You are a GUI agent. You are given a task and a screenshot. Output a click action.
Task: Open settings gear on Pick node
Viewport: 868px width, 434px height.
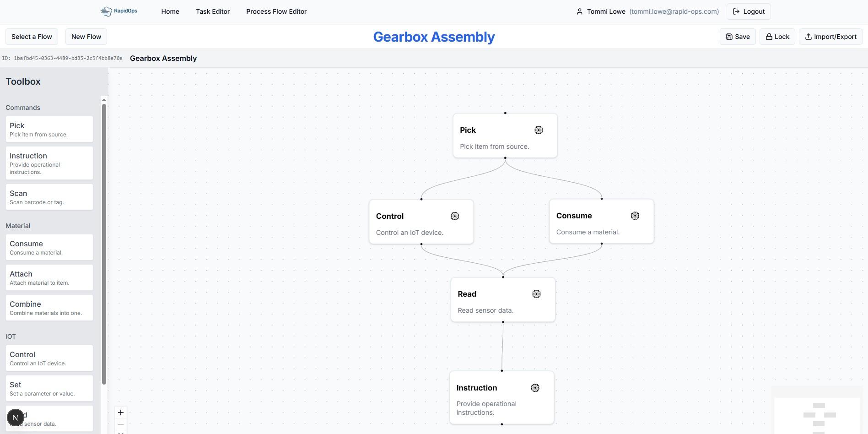539,130
